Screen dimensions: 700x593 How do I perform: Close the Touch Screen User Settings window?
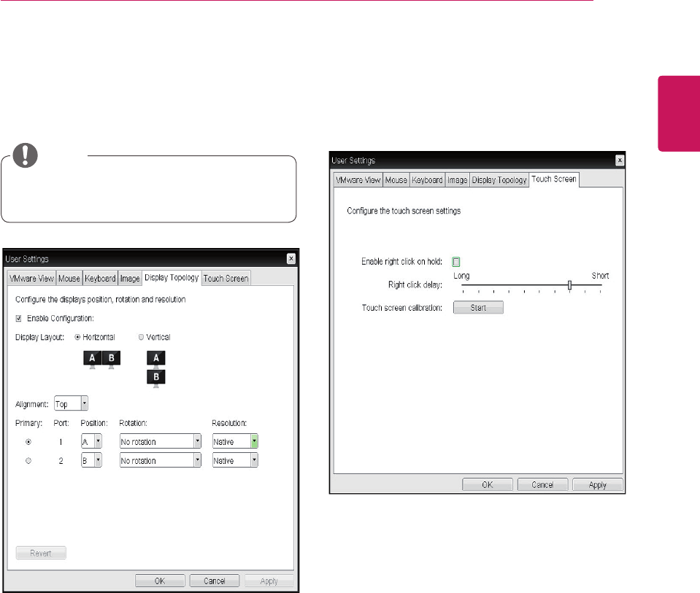(x=620, y=160)
